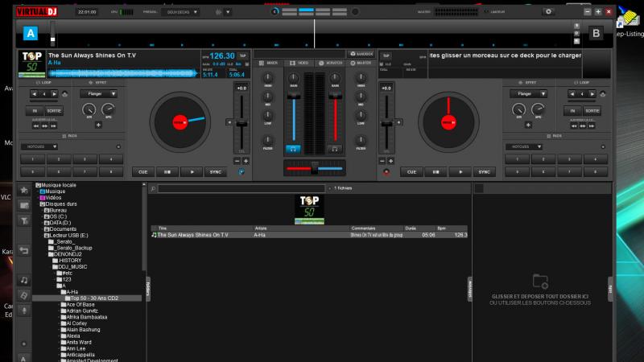
Task: Click right deck pitch plus button
Action: 390,162
